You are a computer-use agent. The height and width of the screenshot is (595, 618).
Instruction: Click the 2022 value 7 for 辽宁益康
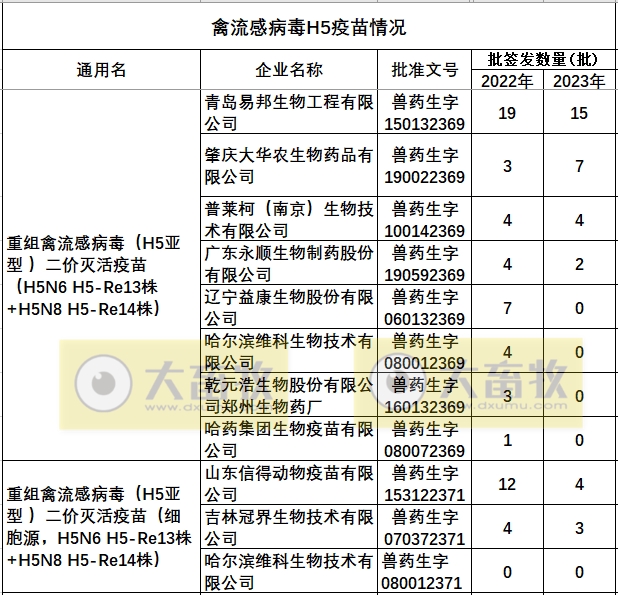click(x=507, y=308)
